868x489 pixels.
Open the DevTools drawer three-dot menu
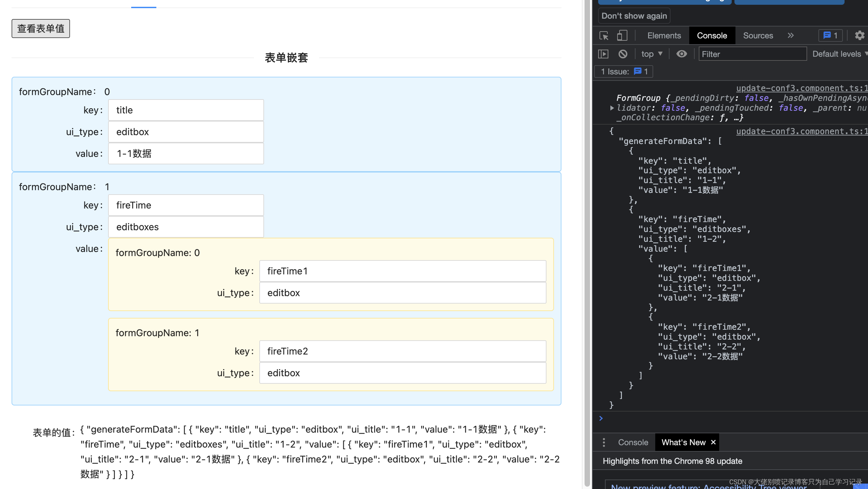tap(604, 442)
